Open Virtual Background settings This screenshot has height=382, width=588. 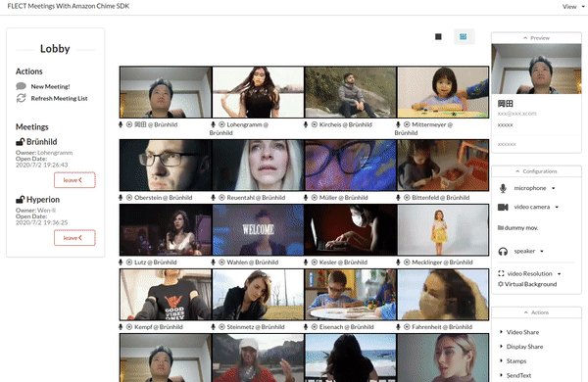tap(530, 284)
